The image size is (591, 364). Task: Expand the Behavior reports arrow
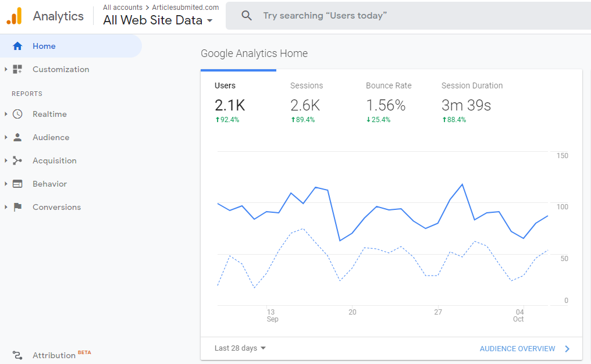[6, 184]
